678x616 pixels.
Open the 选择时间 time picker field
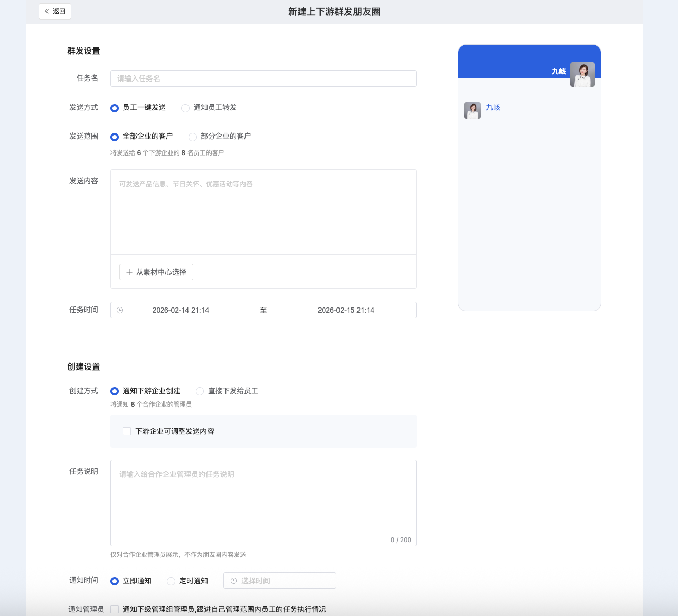pyautogui.click(x=280, y=581)
